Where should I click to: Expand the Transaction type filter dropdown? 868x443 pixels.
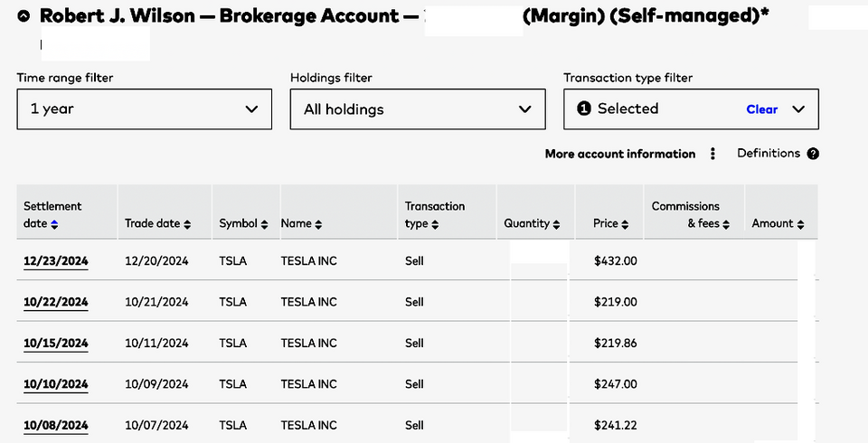(x=798, y=109)
